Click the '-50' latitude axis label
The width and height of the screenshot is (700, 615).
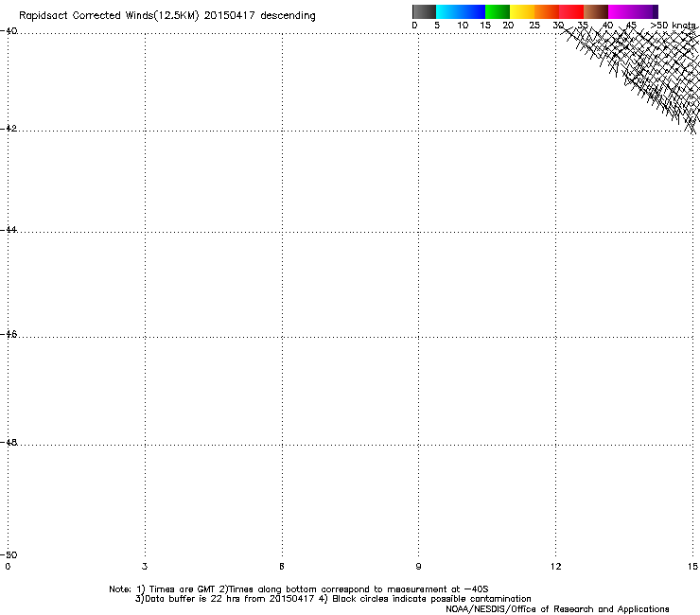pos(9,554)
